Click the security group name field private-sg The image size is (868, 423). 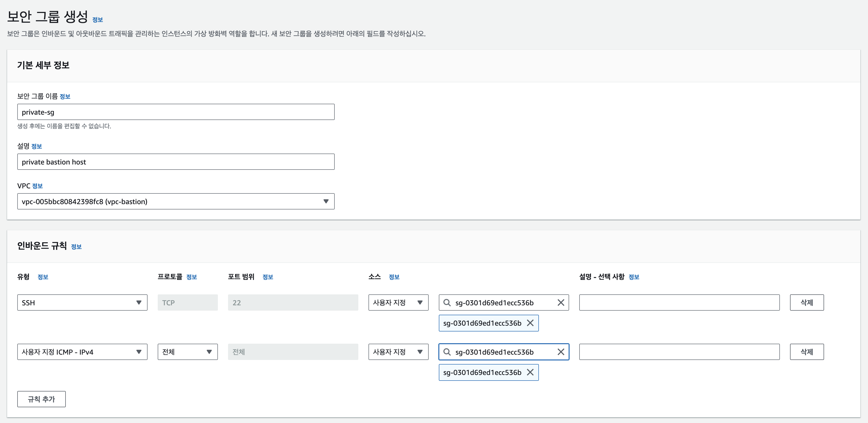[x=175, y=112]
